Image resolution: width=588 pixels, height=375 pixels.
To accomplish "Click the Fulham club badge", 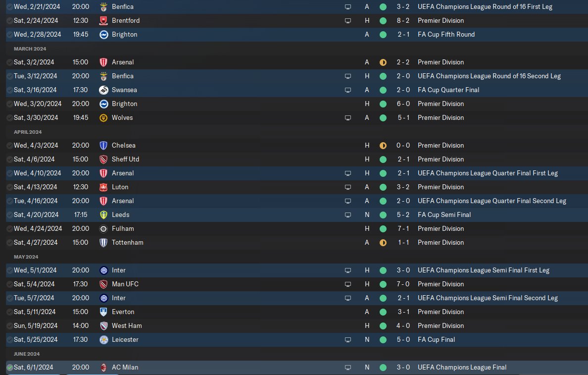I will pos(103,229).
